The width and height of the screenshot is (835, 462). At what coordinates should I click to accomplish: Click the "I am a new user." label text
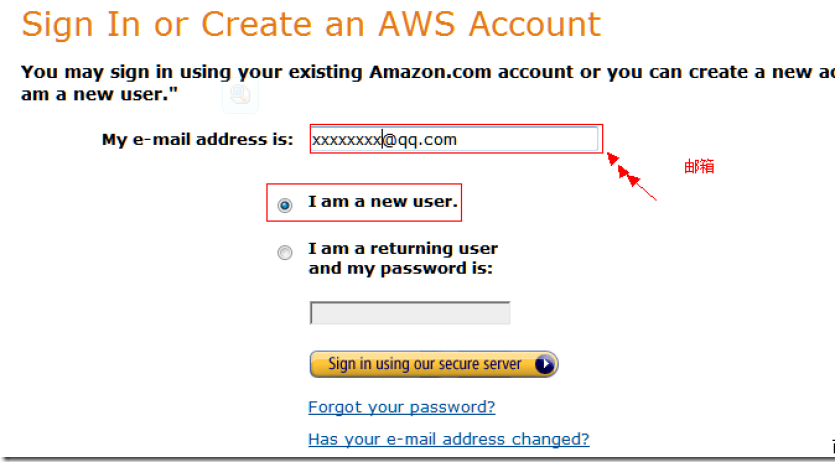[x=382, y=202]
